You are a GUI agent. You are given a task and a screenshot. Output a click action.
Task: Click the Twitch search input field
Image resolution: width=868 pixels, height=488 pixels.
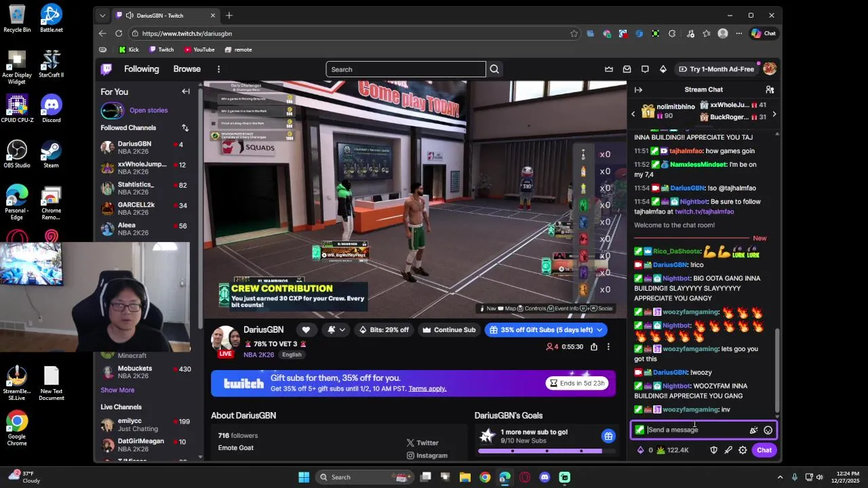pos(406,69)
